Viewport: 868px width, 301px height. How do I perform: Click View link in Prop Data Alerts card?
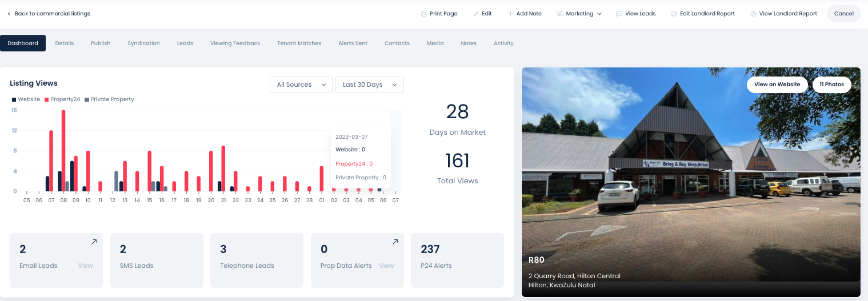point(387,266)
